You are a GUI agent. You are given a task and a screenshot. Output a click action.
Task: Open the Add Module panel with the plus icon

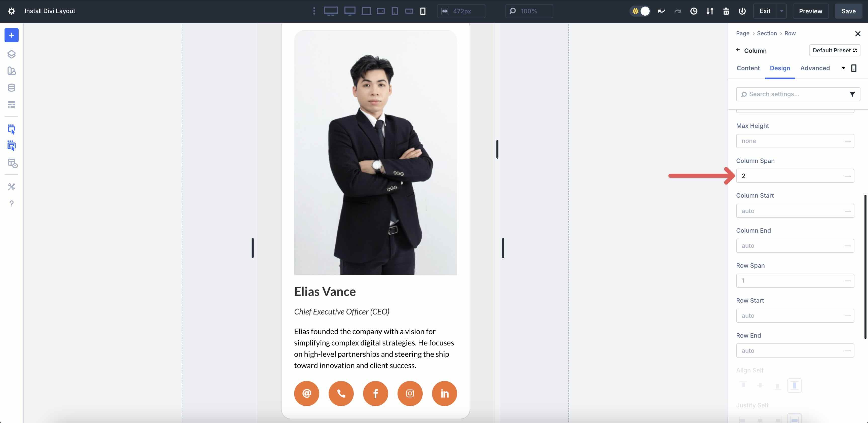point(12,35)
